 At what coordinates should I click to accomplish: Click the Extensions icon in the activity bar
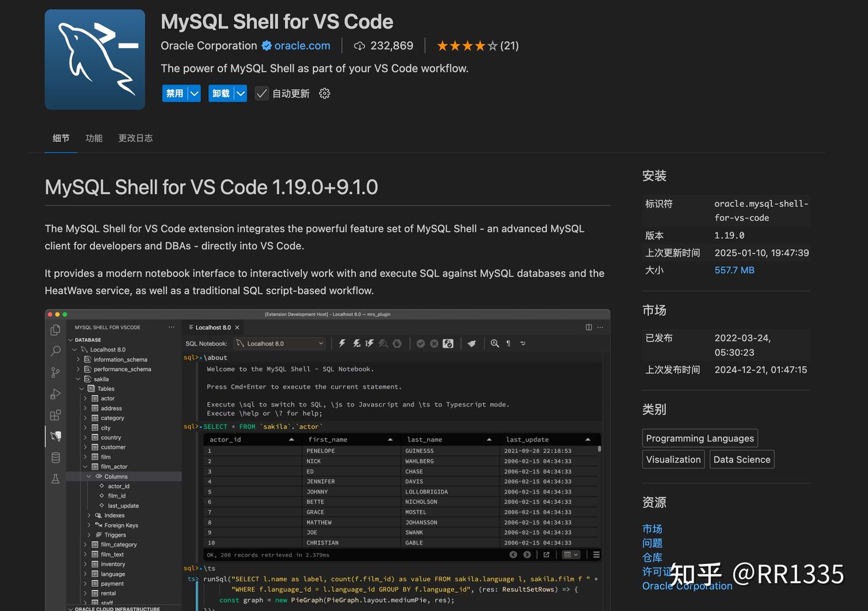point(55,415)
